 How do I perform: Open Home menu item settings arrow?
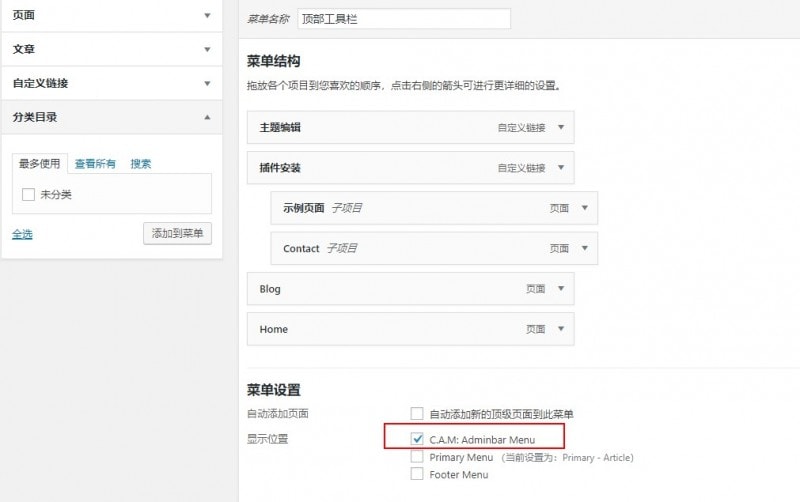click(561, 329)
